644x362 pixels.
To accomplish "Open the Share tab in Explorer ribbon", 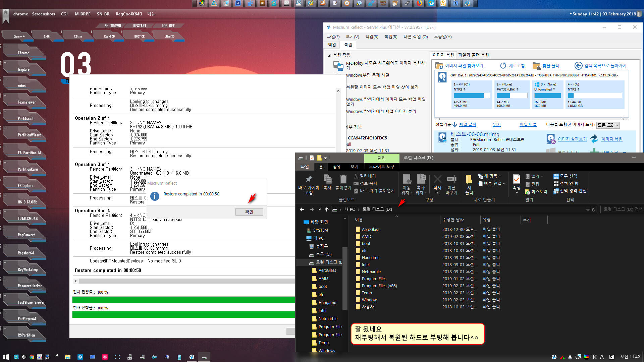I will coord(337,167).
